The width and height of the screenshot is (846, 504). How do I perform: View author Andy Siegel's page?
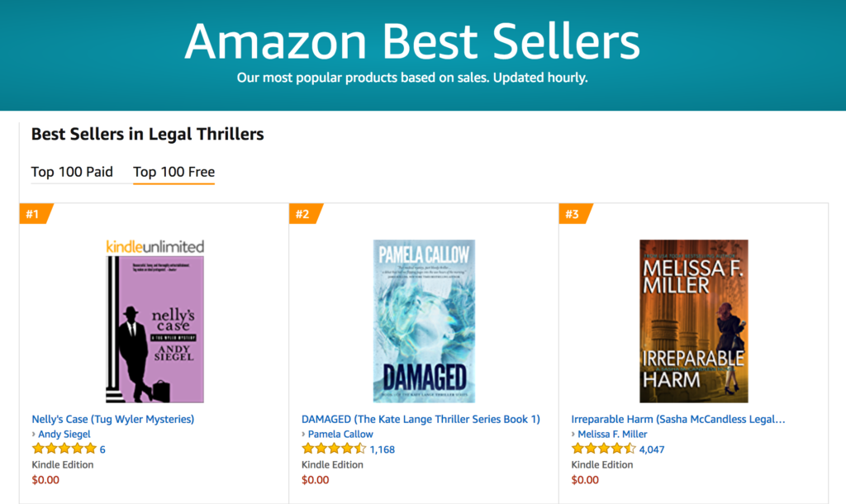point(64,434)
